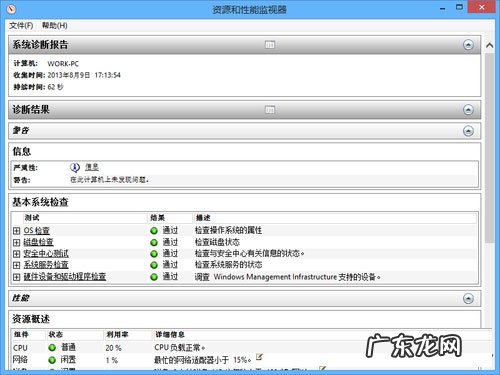Click the text 检查操作系统的属性
The image size is (500, 375).
[x=228, y=230]
